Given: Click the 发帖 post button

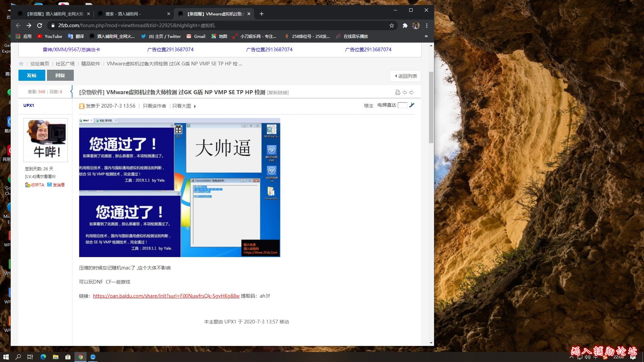Looking at the screenshot, I should coord(32,75).
